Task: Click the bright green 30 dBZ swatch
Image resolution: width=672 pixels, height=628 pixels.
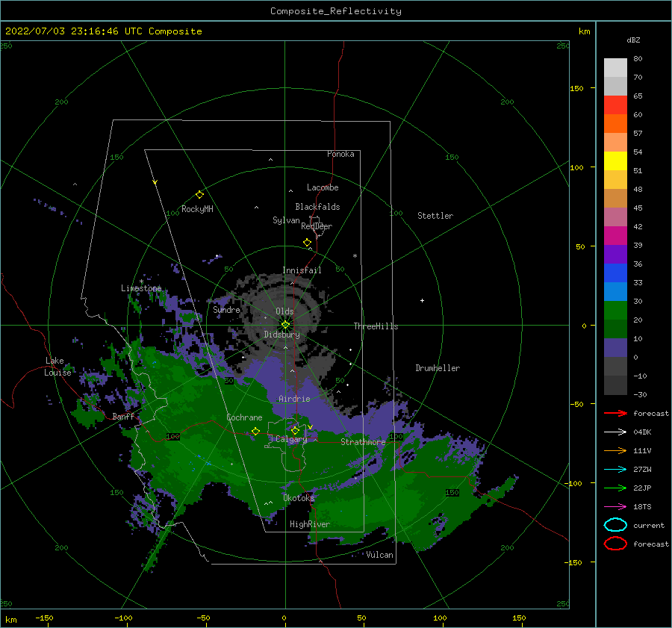Action: pyautogui.click(x=615, y=310)
